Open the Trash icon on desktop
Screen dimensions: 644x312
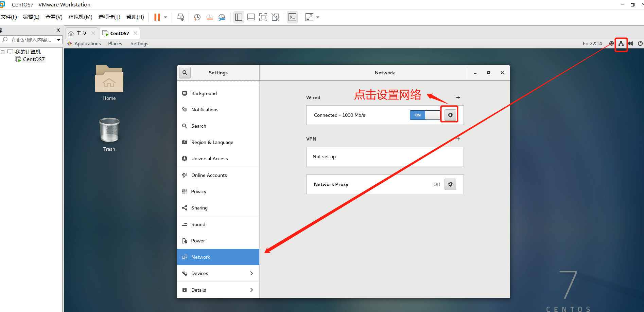tap(109, 134)
